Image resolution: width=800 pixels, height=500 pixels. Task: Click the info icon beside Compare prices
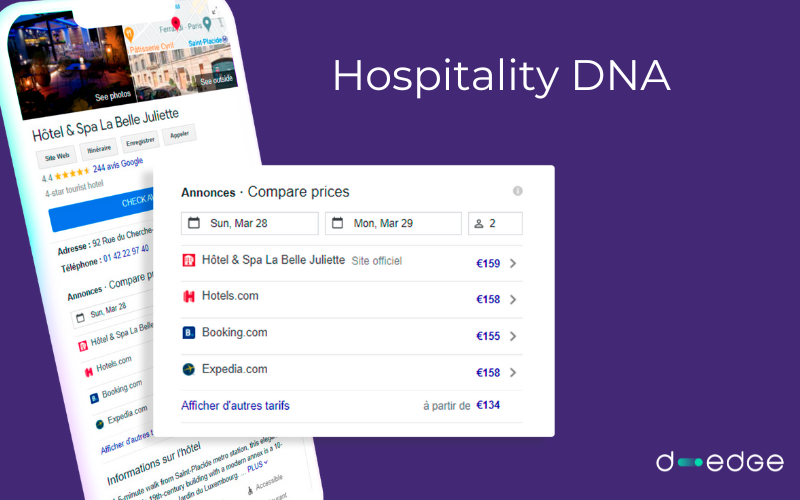pos(518,191)
